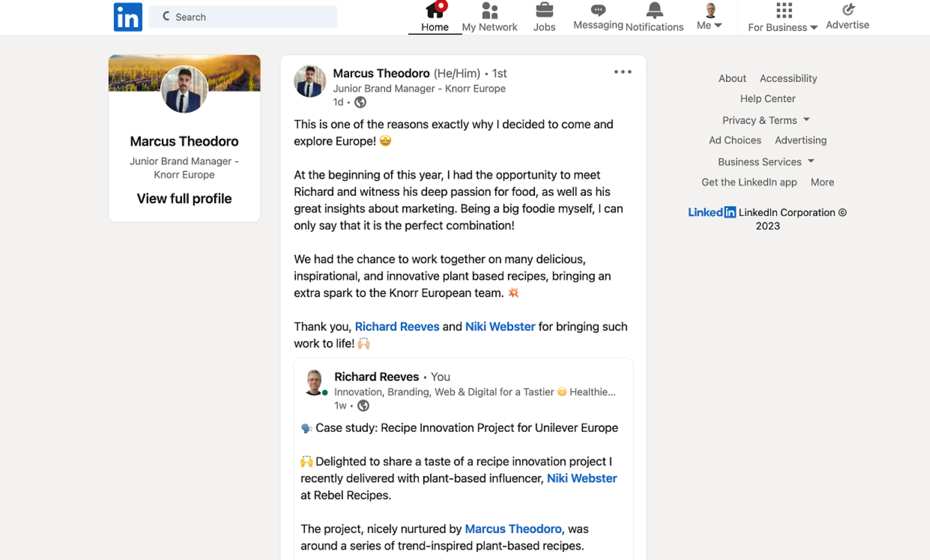Viewport: 930px width, 560px height.
Task: Click the Me avatar in navbar
Action: tap(710, 10)
